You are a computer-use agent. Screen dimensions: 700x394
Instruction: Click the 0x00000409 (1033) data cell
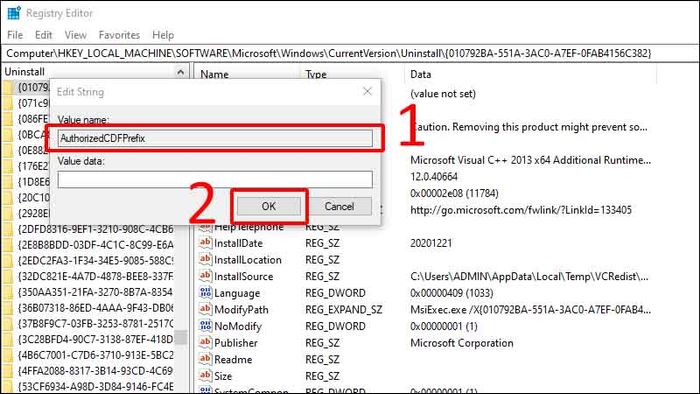point(451,293)
